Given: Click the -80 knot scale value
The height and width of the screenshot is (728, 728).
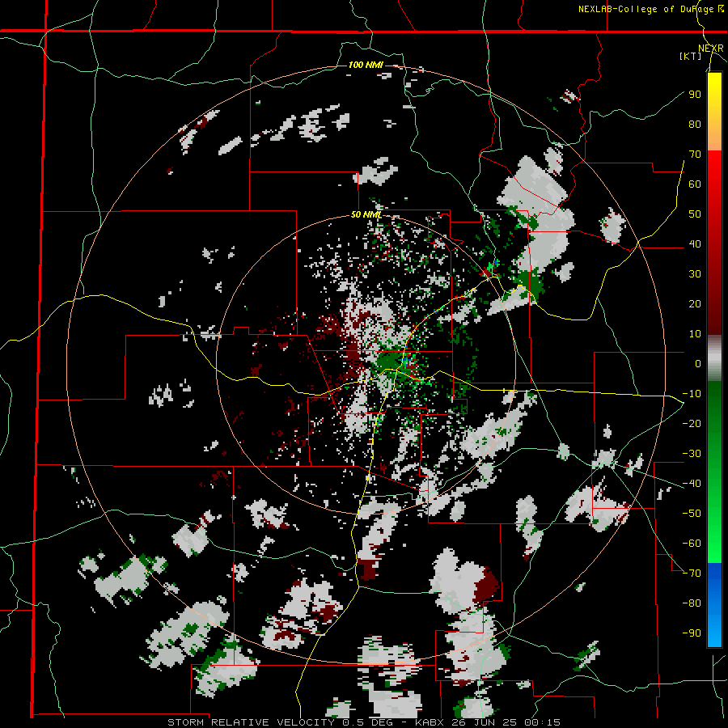Looking at the screenshot, I should (692, 603).
